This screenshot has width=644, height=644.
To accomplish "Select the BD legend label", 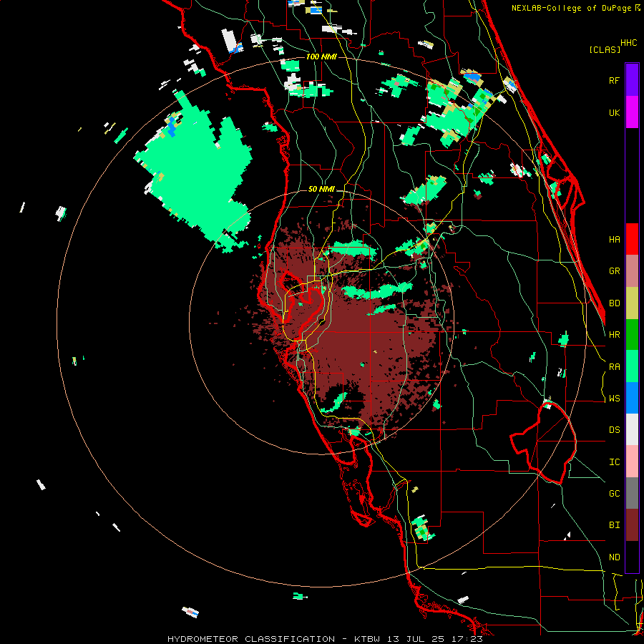I will tap(614, 303).
